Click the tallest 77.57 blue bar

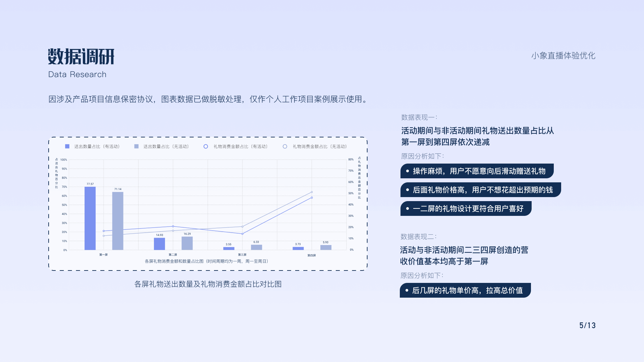coord(90,218)
